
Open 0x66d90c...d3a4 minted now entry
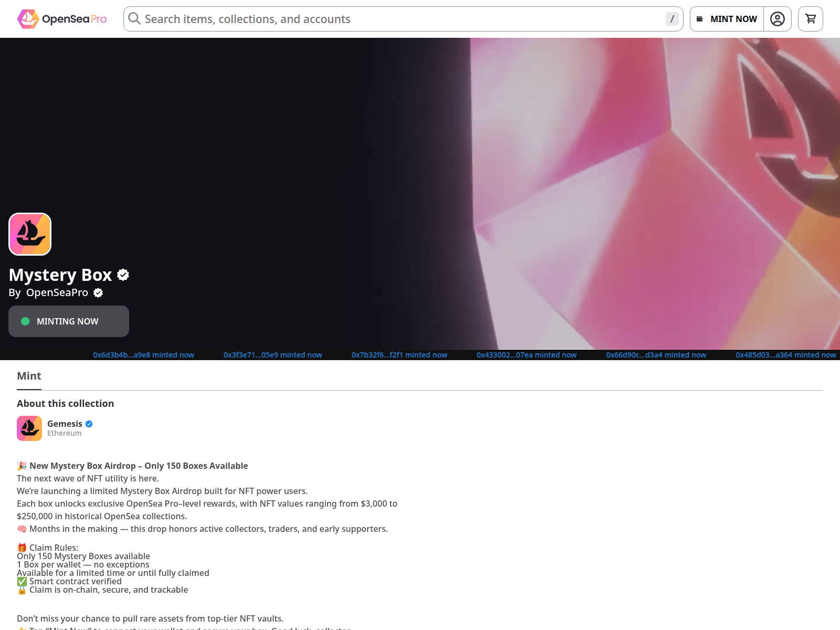pos(656,355)
